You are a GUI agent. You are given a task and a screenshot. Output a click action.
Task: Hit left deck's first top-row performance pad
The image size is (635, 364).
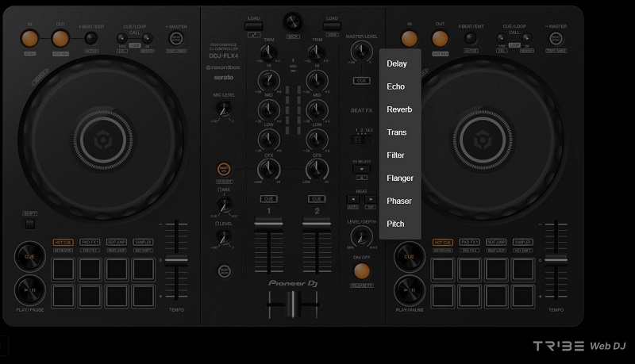(63, 270)
